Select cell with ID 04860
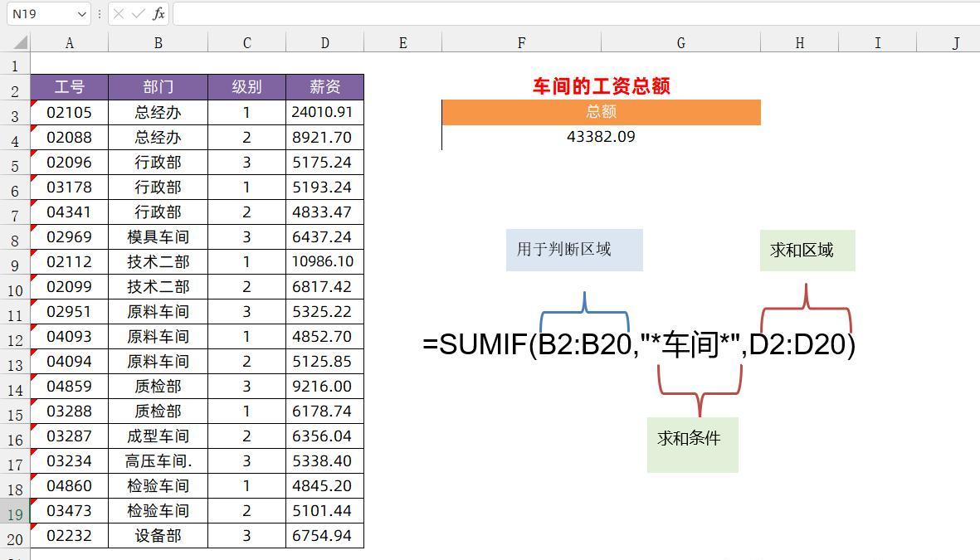Image resolution: width=980 pixels, height=560 pixels. pyautogui.click(x=70, y=486)
